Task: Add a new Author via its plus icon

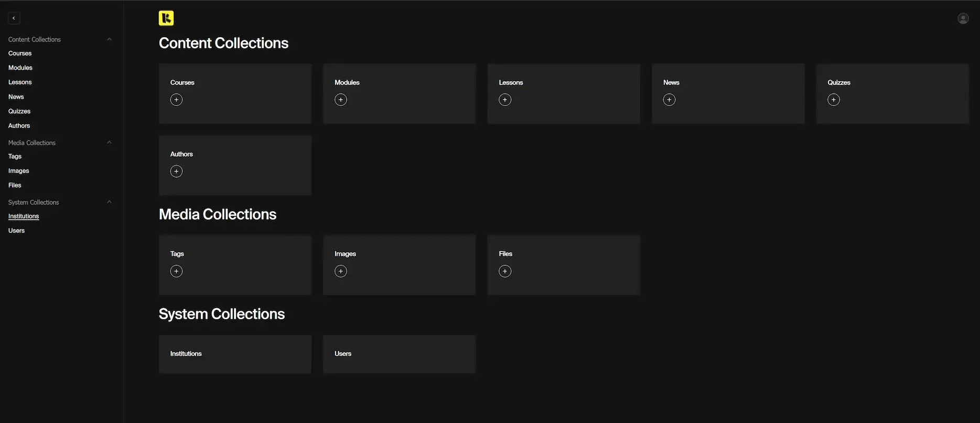Action: [175, 170]
